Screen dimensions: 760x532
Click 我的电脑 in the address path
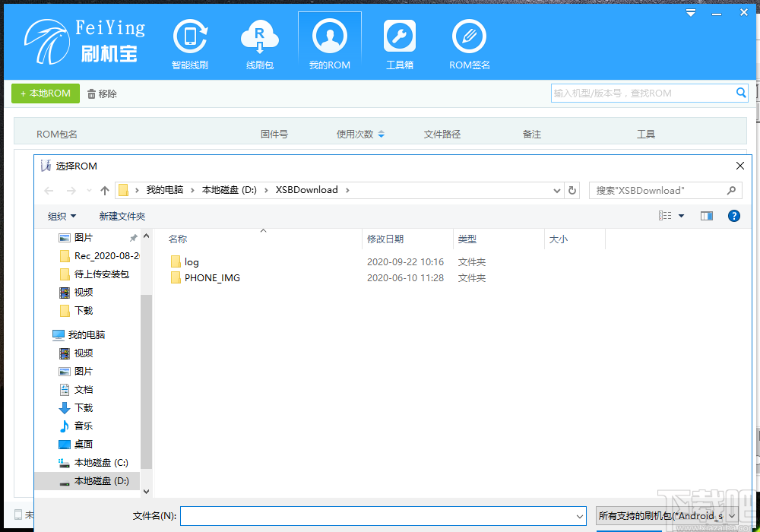tap(165, 190)
